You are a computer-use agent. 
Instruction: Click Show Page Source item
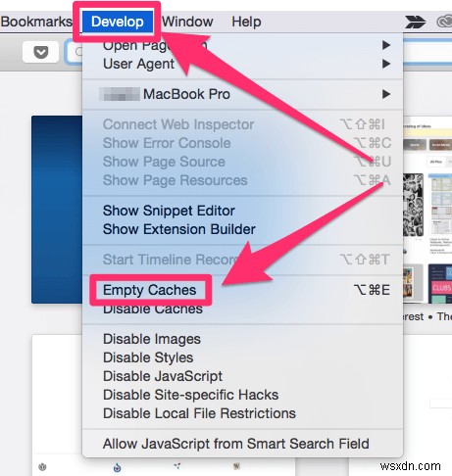pyautogui.click(x=242, y=162)
